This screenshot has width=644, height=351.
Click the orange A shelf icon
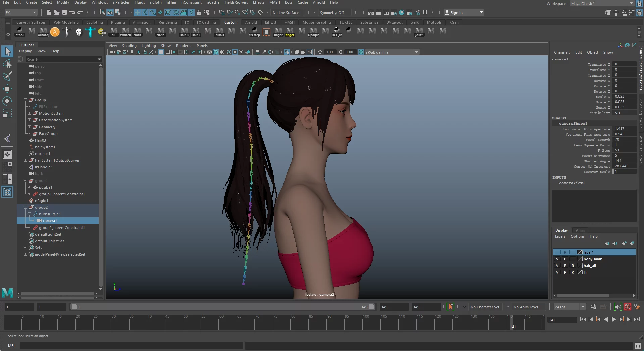(x=55, y=32)
